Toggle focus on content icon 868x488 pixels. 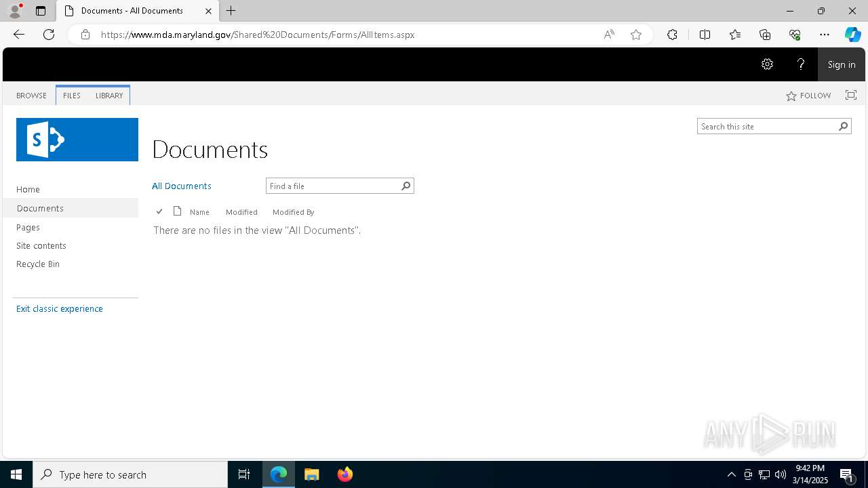[x=851, y=95]
